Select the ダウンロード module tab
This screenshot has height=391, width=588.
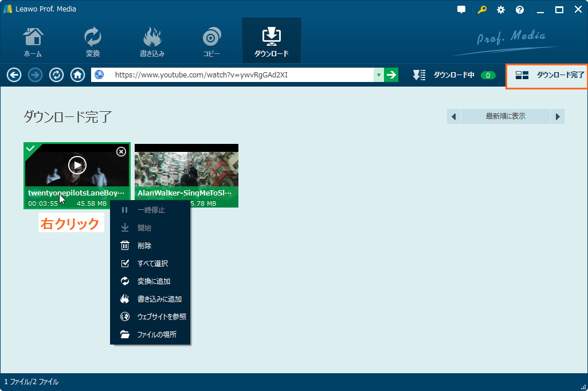click(272, 41)
